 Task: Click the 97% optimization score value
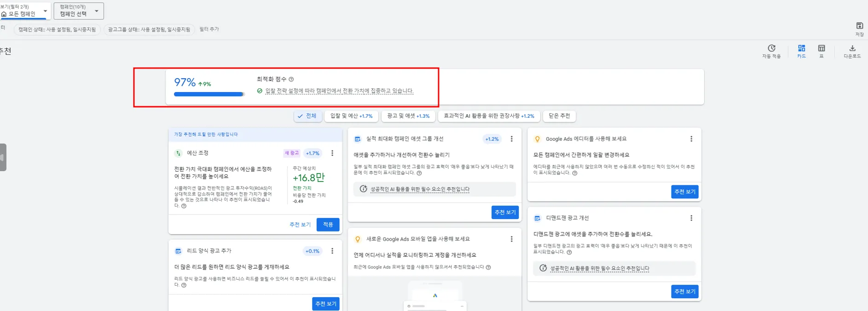(185, 82)
